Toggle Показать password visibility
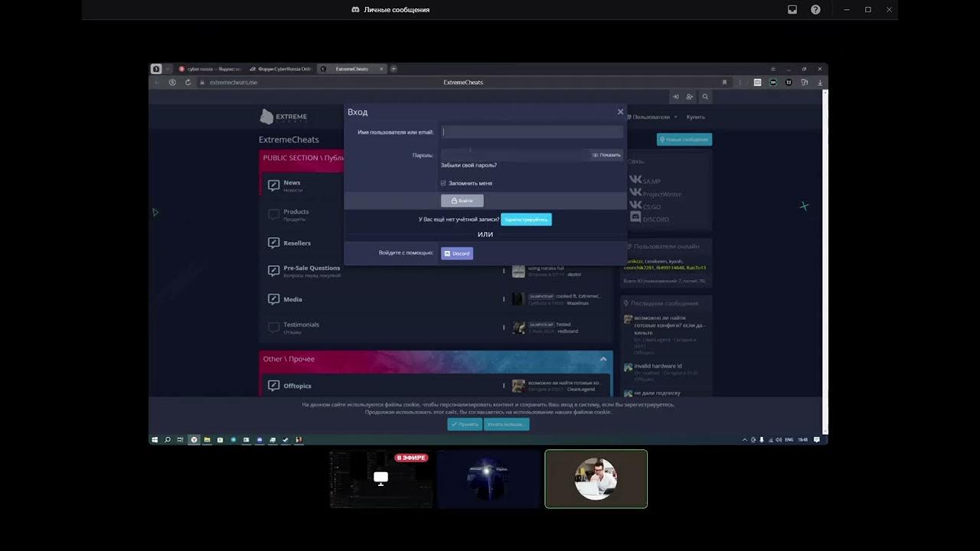 click(606, 155)
